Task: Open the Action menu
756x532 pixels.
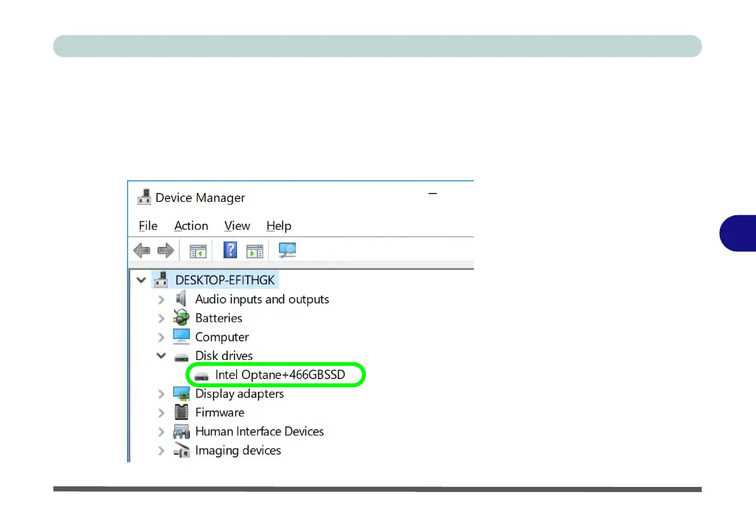Action: 191,226
